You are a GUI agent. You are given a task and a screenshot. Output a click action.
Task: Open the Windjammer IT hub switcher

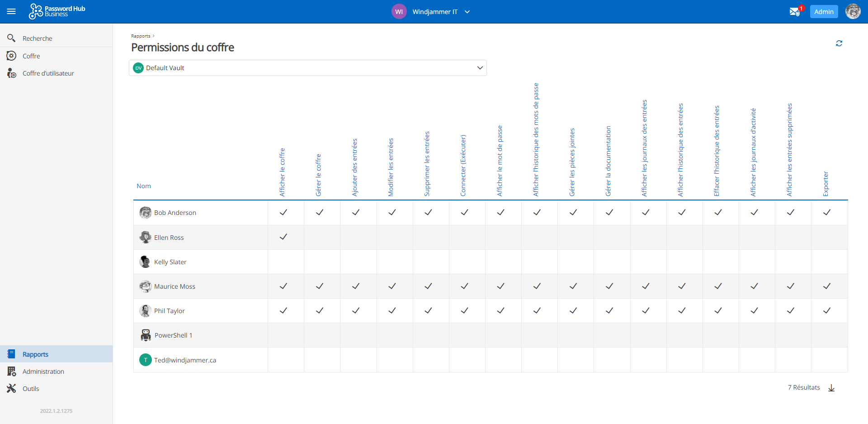pyautogui.click(x=432, y=12)
